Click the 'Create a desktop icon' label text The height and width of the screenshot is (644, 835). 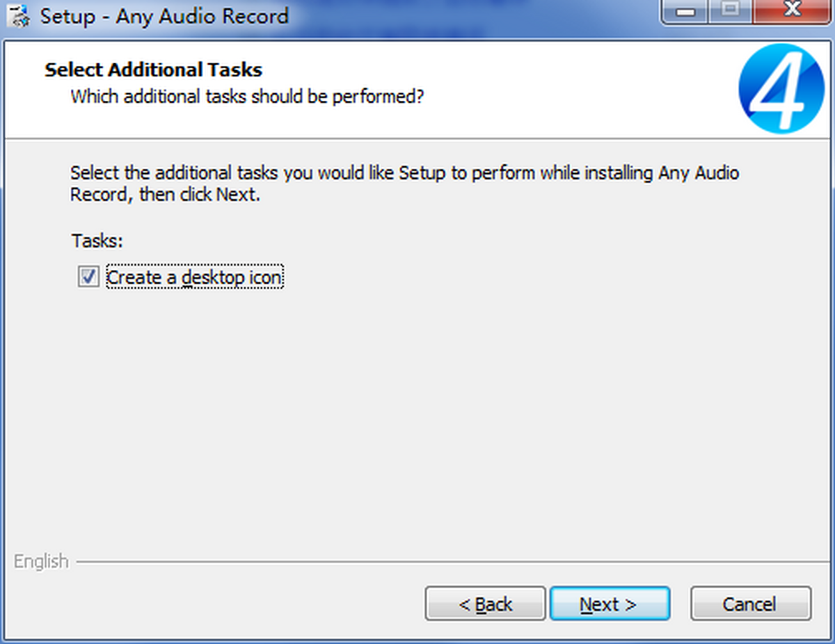(193, 277)
